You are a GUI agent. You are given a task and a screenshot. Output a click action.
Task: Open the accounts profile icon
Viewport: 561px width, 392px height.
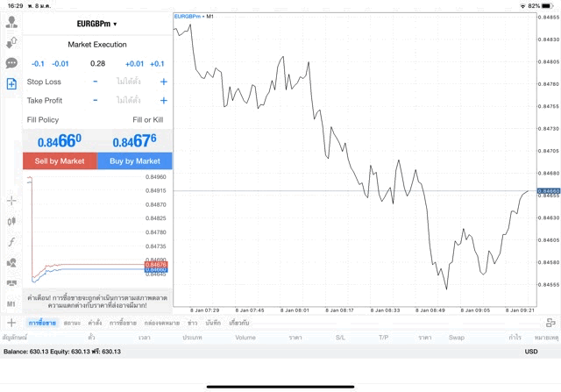point(11,21)
